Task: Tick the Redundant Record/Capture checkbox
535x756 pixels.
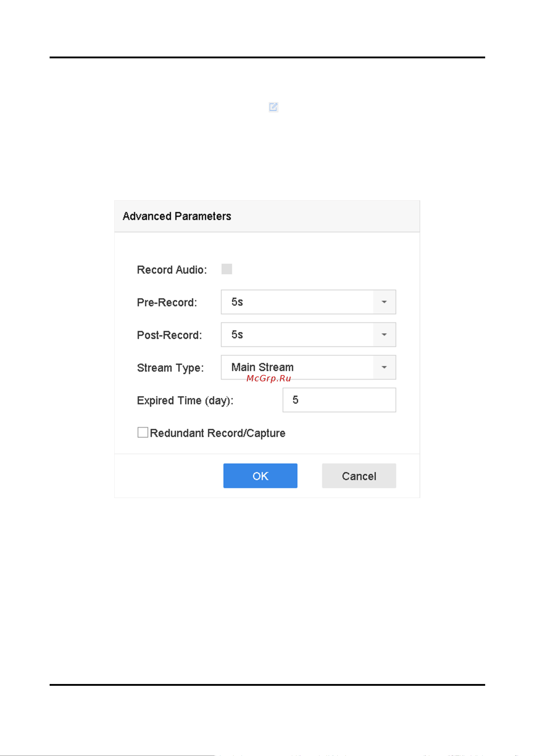Action: pos(143,432)
